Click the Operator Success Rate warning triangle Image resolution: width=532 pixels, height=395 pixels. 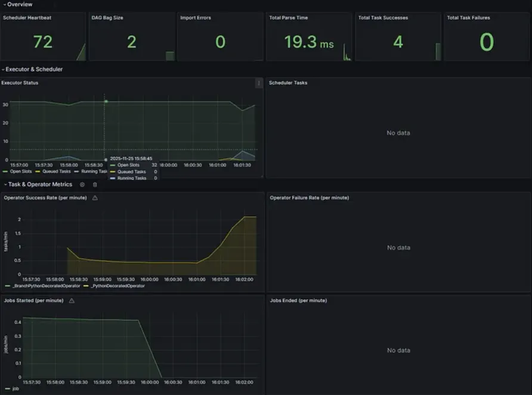[x=95, y=198]
